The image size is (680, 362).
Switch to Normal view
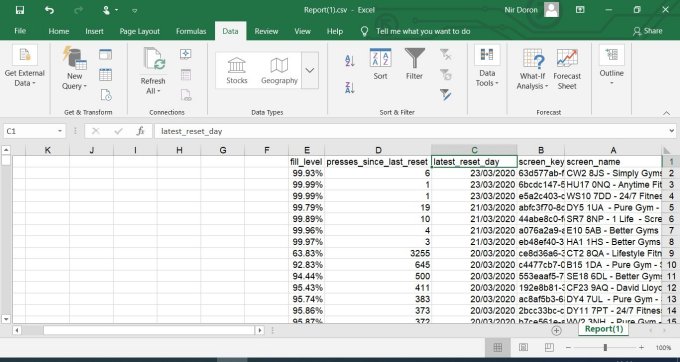[x=497, y=347]
